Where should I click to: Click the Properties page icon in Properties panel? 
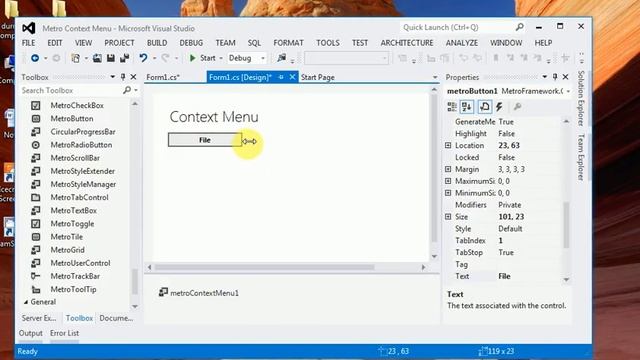[x=484, y=107]
